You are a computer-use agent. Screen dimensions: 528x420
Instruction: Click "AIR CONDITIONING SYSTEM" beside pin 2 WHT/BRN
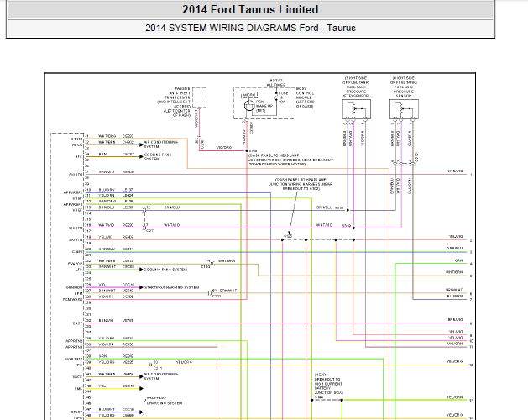pos(161,144)
